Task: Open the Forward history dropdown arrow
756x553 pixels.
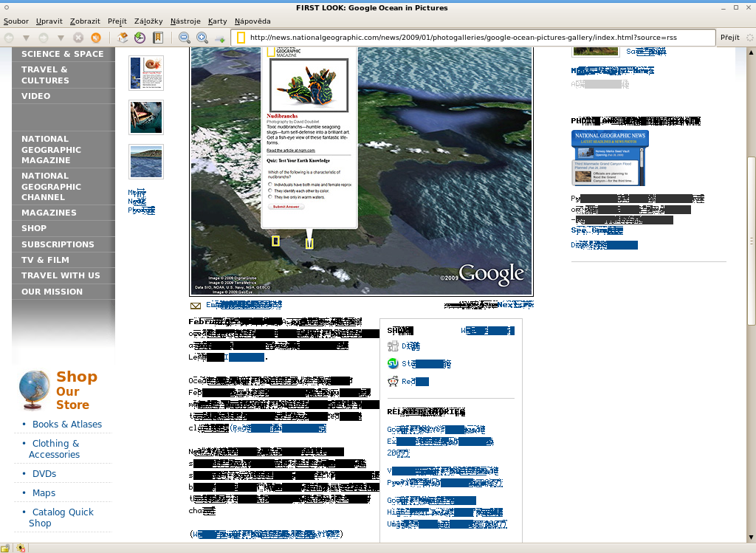Action: 61,38
